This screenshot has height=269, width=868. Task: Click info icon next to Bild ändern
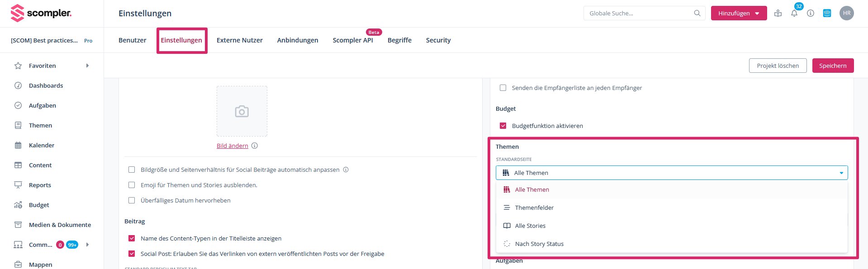(255, 146)
